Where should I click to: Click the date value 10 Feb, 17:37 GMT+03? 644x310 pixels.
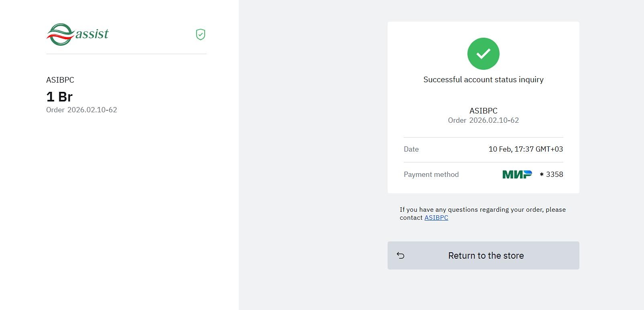[x=526, y=149]
